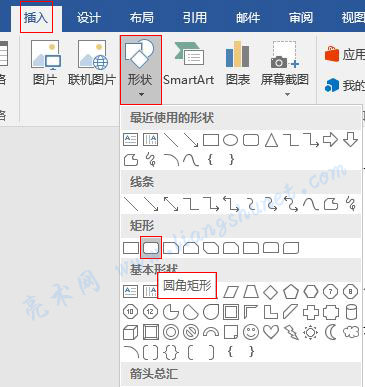Choose the scribble tool in recent shapes
This screenshot has height=387, width=365.
pyautogui.click(x=151, y=160)
